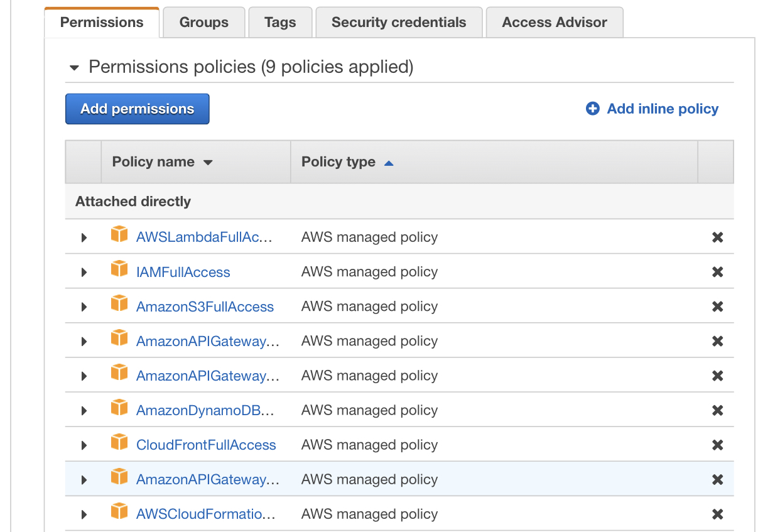Click the 'Attached directly' group heading
This screenshot has height=532, width=780.
[133, 202]
